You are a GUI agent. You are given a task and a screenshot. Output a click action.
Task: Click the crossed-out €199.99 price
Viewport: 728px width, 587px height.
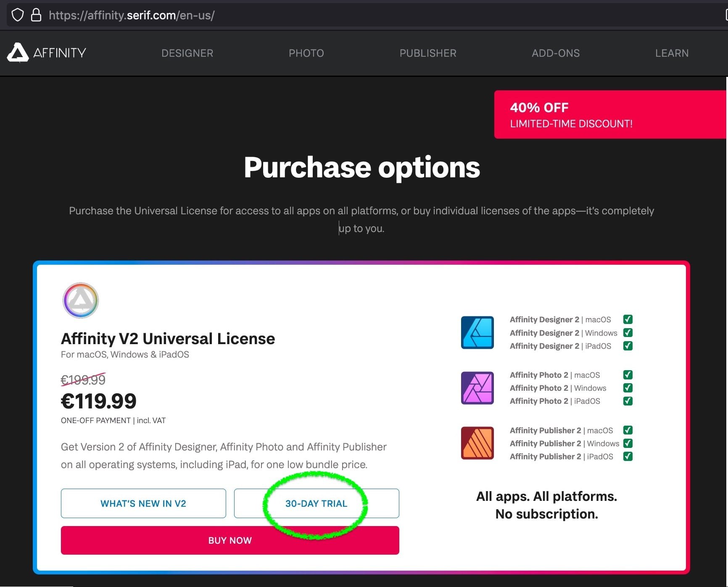click(x=83, y=380)
